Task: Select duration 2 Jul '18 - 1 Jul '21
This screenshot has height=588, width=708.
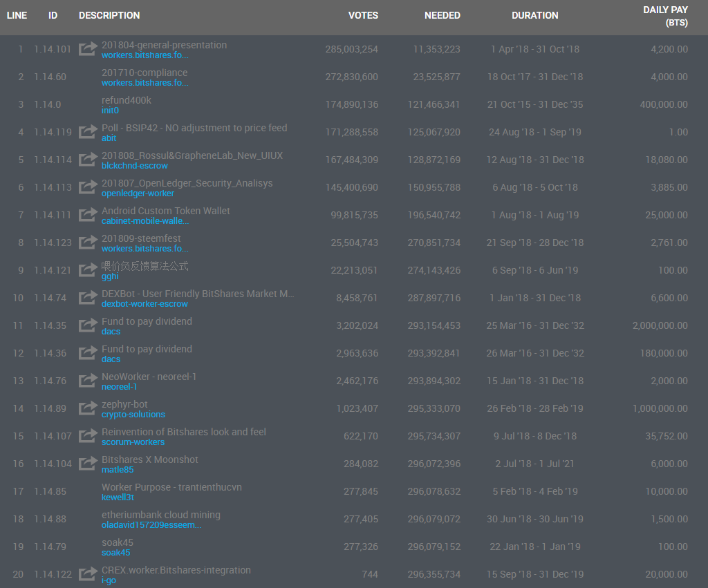Action: pyautogui.click(x=534, y=464)
